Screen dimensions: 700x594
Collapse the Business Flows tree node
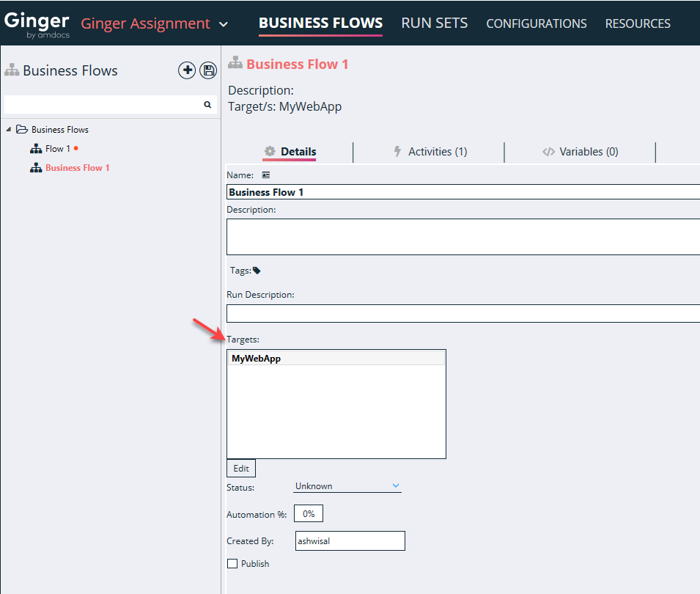(x=10, y=129)
